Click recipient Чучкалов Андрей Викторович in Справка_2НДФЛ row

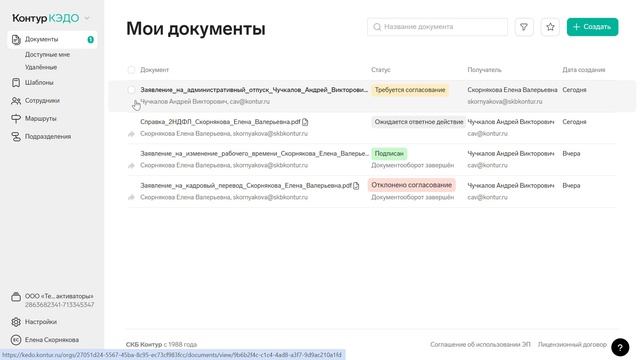pyautogui.click(x=511, y=122)
